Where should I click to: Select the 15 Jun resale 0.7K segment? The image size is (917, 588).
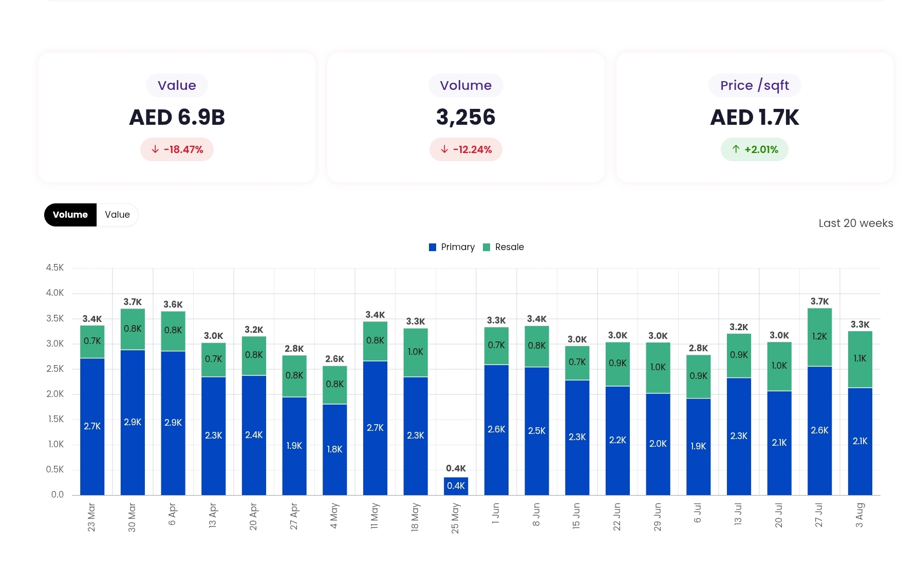pyautogui.click(x=577, y=363)
